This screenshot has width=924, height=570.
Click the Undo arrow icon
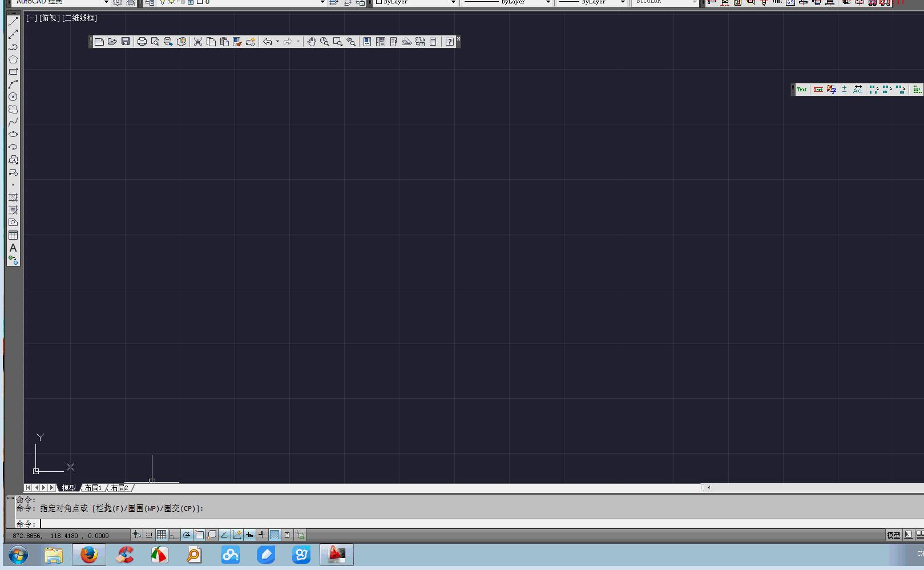click(x=267, y=42)
